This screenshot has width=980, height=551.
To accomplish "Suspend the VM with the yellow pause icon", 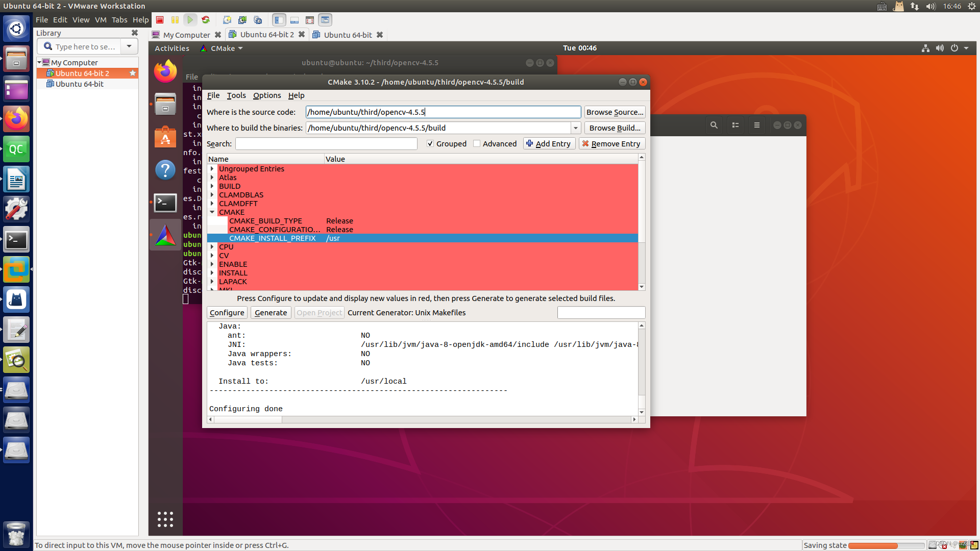I will pyautogui.click(x=175, y=20).
